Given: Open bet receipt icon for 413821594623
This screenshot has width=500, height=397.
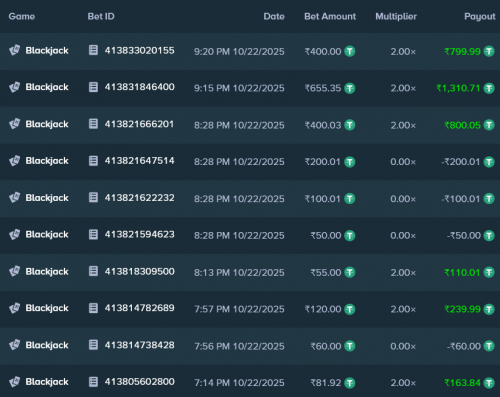Looking at the screenshot, I should click(93, 234).
